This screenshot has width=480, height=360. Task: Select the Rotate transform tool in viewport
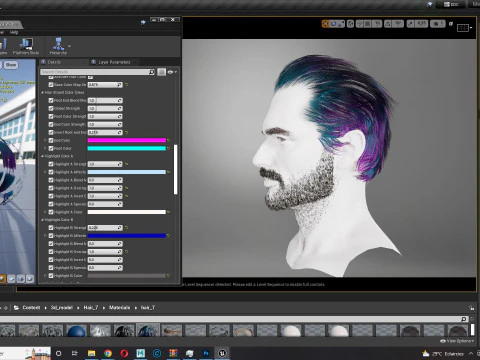pyautogui.click(x=333, y=24)
